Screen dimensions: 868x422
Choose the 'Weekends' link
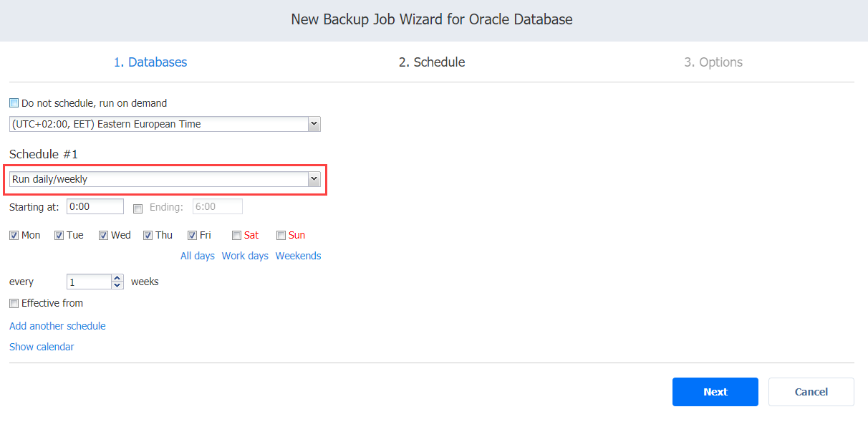[x=298, y=256]
